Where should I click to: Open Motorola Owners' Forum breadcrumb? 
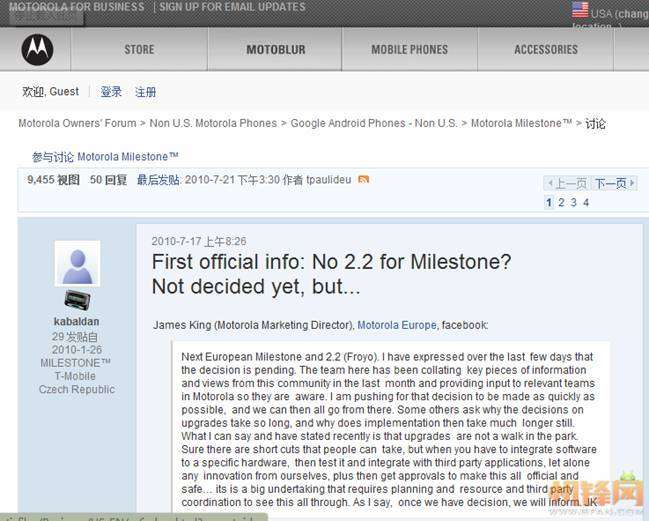point(77,123)
